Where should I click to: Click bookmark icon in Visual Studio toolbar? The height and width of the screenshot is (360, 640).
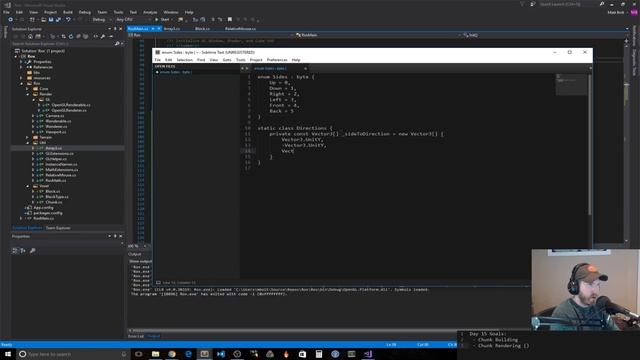[230, 20]
